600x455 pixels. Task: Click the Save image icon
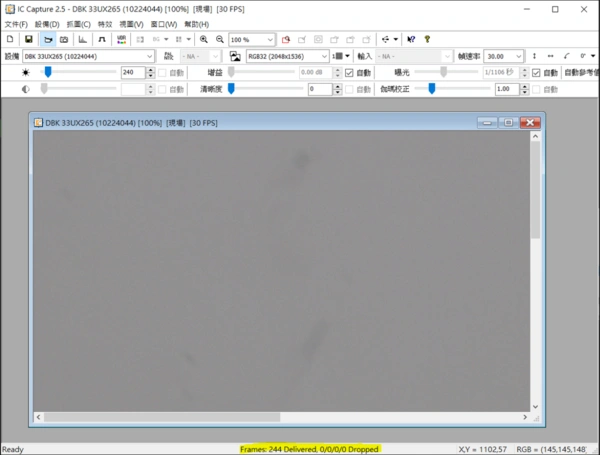click(x=29, y=39)
